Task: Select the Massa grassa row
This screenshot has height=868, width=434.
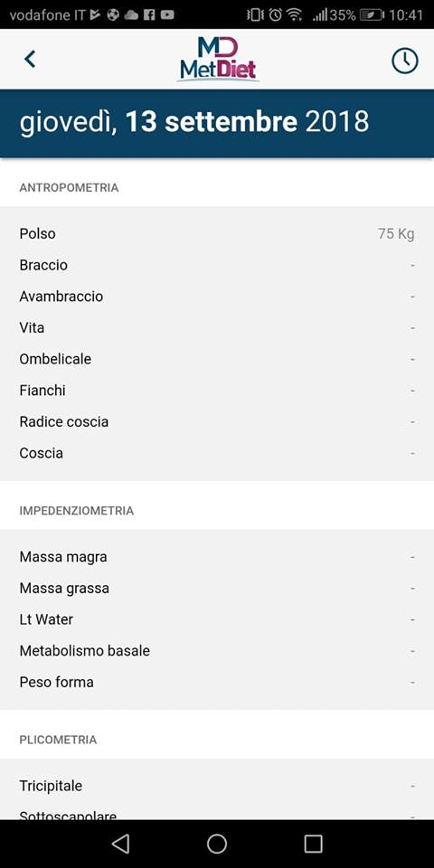Action: tap(217, 588)
